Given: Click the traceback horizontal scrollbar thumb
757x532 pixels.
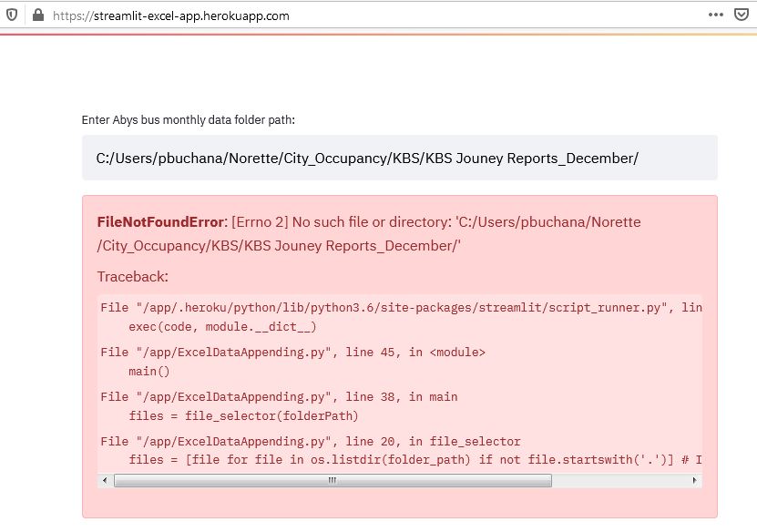Looking at the screenshot, I should point(332,480).
